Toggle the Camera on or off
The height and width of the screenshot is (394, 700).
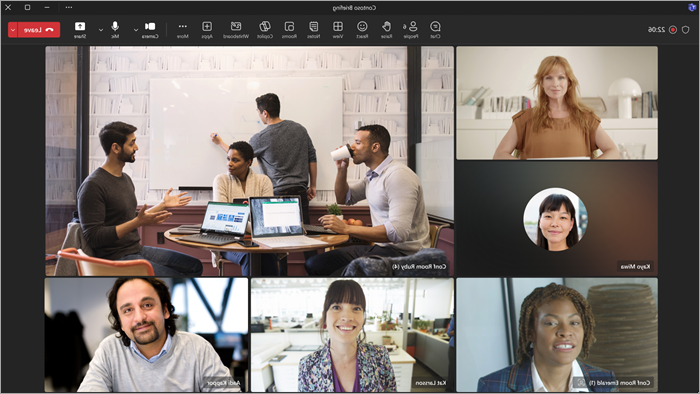click(x=150, y=30)
